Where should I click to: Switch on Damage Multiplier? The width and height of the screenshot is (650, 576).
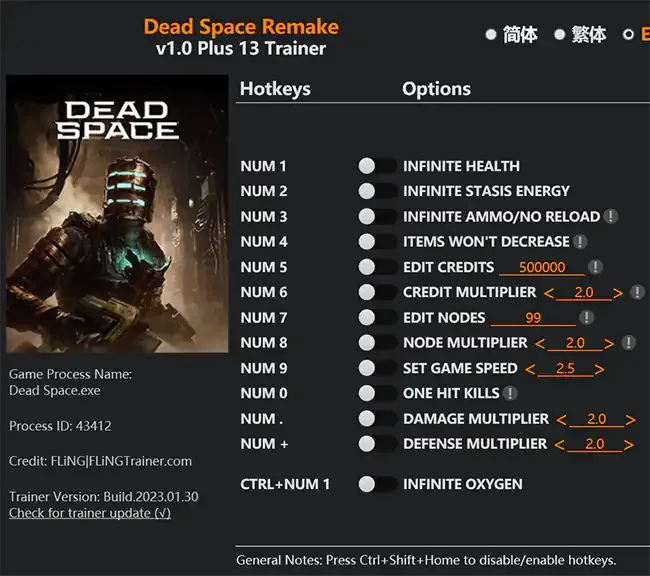tap(377, 418)
